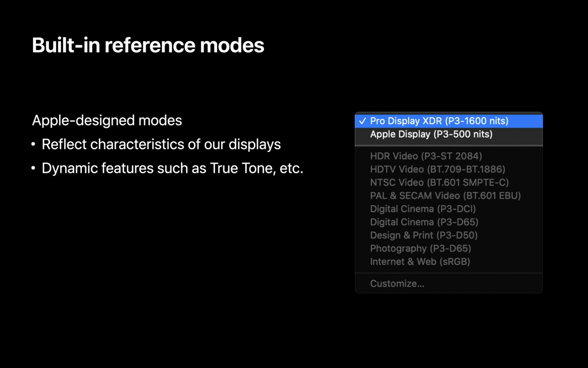Image resolution: width=588 pixels, height=368 pixels.
Task: Select Digital Cinema (P3-D65) mode
Action: coord(449,222)
